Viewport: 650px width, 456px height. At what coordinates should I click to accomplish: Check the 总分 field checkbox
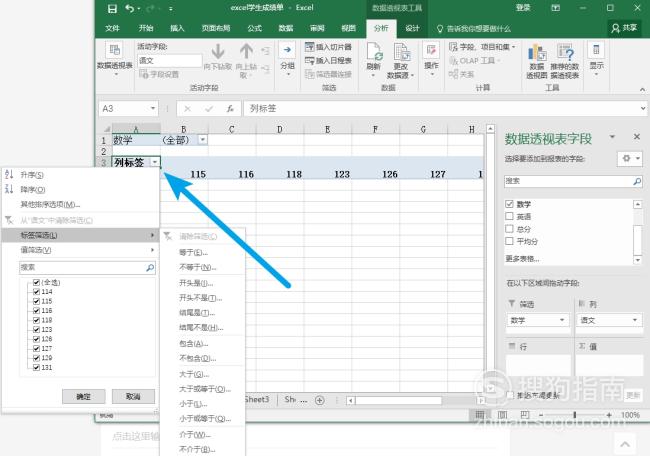pos(509,229)
